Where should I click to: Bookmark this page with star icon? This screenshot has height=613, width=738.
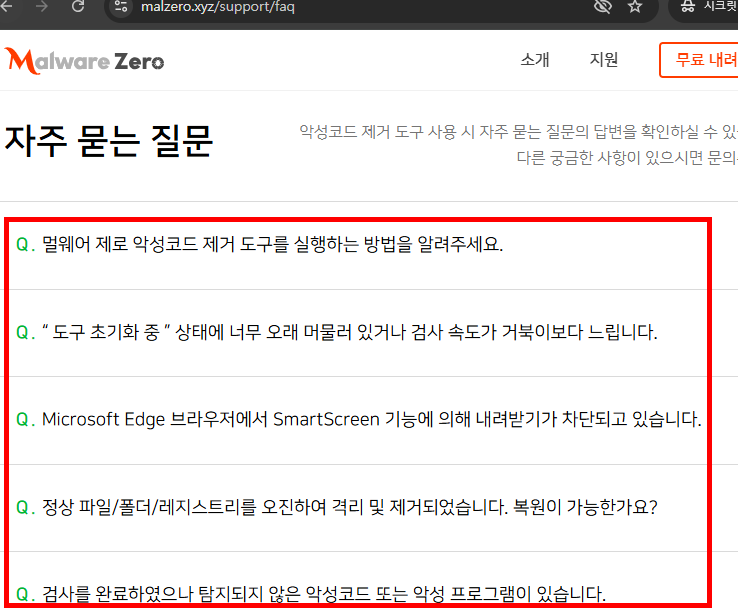click(635, 7)
